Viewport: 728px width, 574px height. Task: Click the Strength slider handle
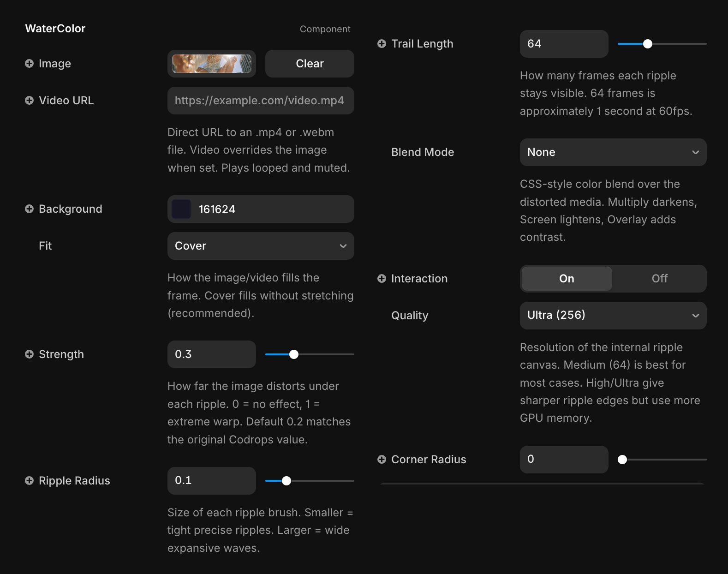[294, 354]
